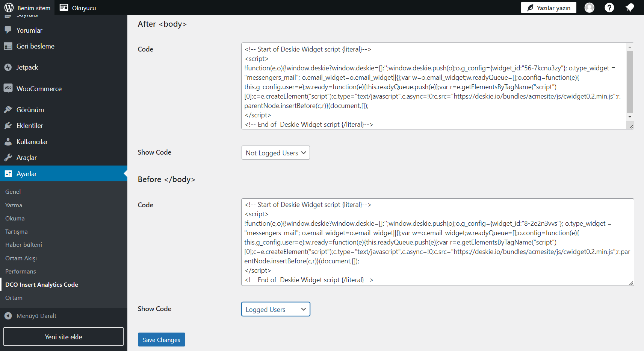The image size is (644, 351).
Task: Click the Yorumlar comment bubble icon
Action: tap(8, 30)
